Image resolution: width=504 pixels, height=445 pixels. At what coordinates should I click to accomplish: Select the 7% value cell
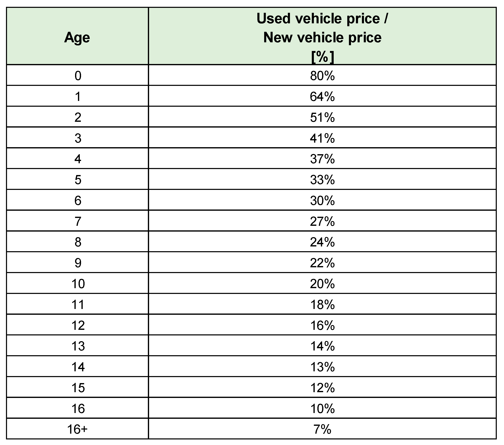pyautogui.click(x=322, y=430)
